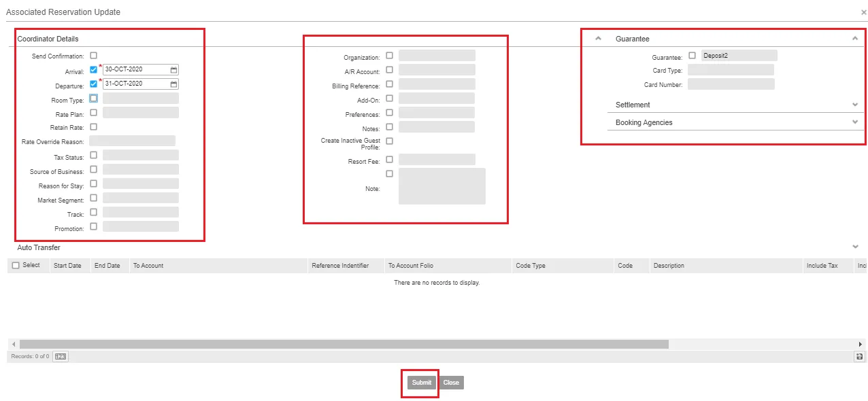The height and width of the screenshot is (401, 868).
Task: Tick the Send Confirmation checkbox
Action: pos(94,56)
